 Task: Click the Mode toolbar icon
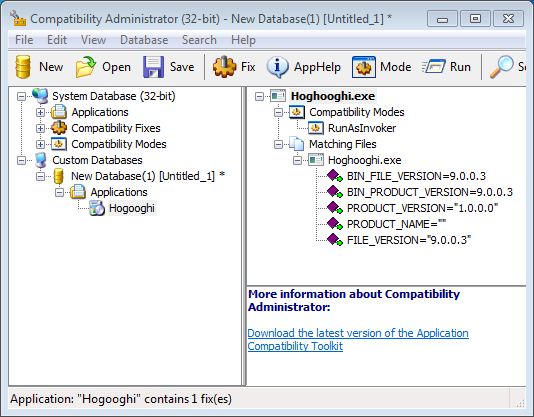[x=364, y=67]
